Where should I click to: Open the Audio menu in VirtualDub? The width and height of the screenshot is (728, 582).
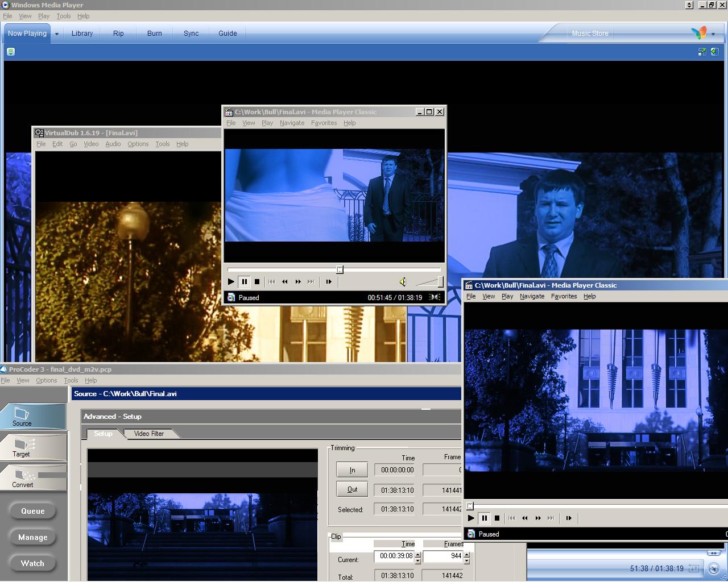pos(113,144)
